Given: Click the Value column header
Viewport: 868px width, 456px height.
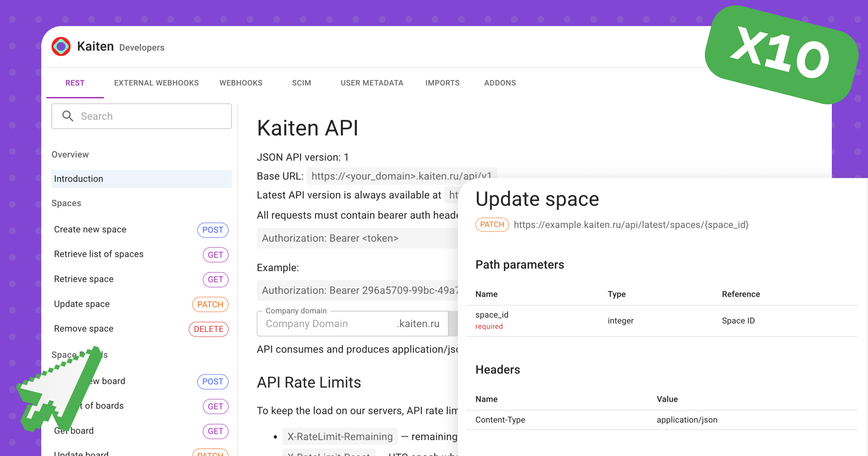Looking at the screenshot, I should point(667,399).
